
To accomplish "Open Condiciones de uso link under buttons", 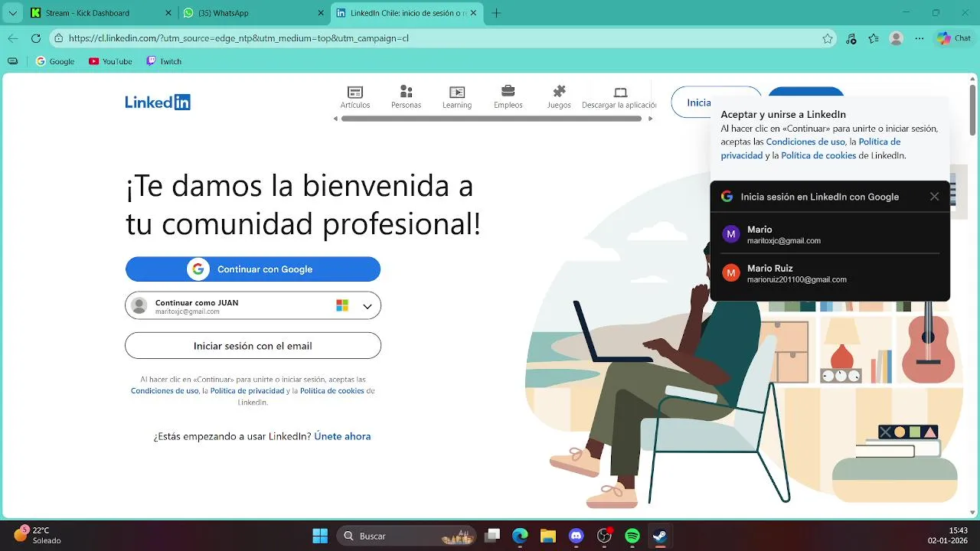I will (165, 391).
